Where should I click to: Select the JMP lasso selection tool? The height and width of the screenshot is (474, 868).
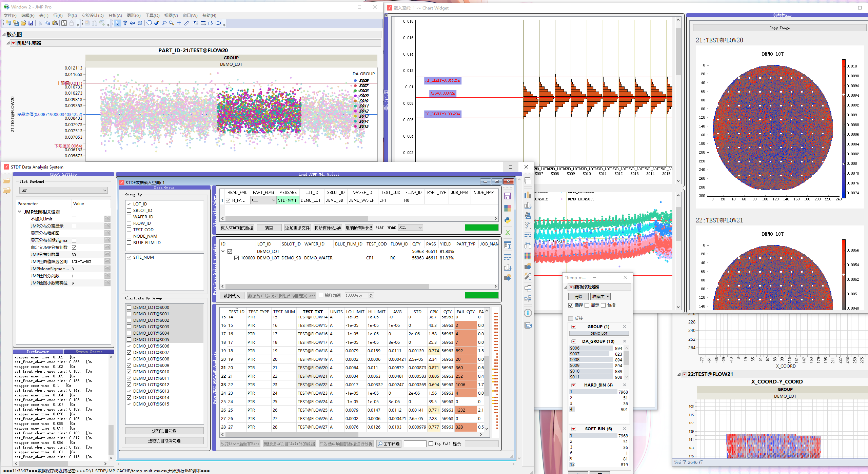click(x=164, y=23)
